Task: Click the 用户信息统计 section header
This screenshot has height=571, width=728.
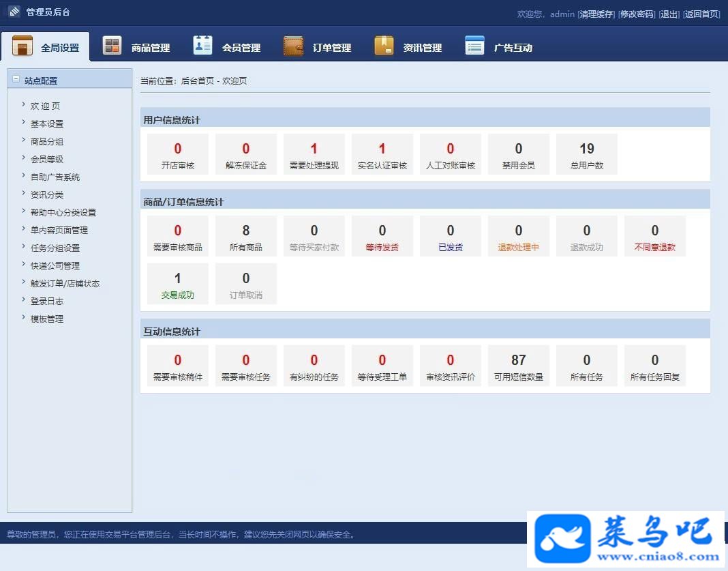Action: point(425,118)
